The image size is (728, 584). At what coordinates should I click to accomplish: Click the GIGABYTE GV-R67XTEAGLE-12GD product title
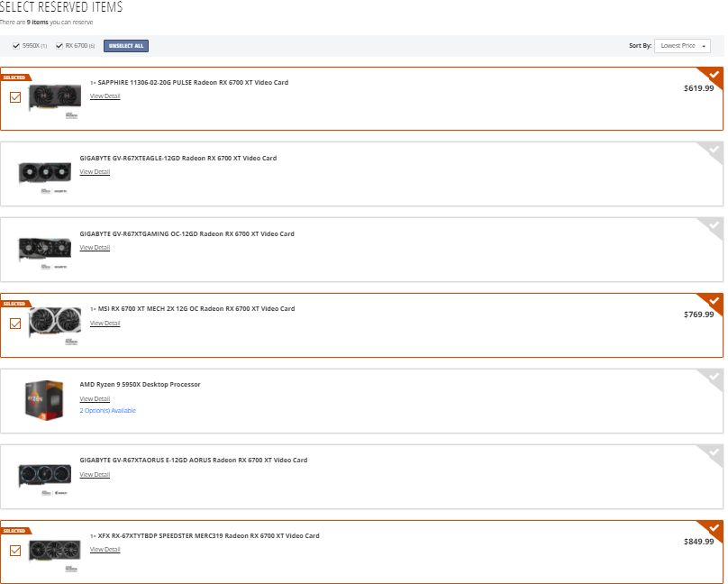point(177,158)
